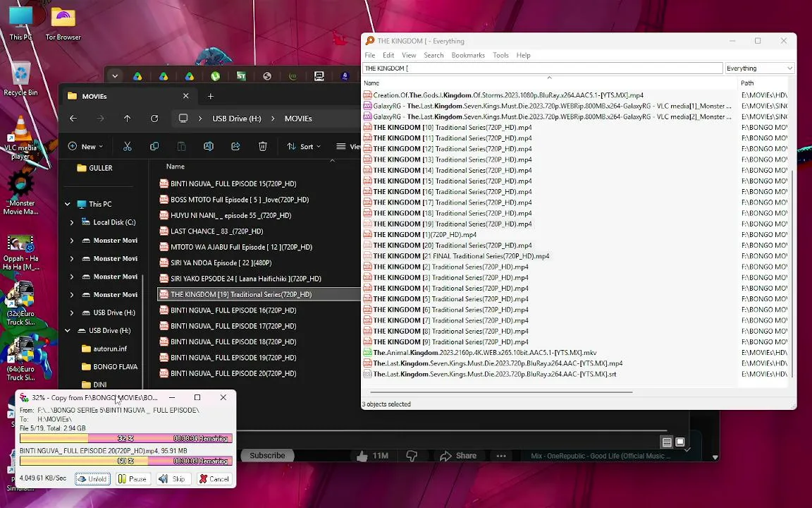This screenshot has height=508, width=812.
Task: Click the Name column header in Explorer
Action: [x=175, y=167]
